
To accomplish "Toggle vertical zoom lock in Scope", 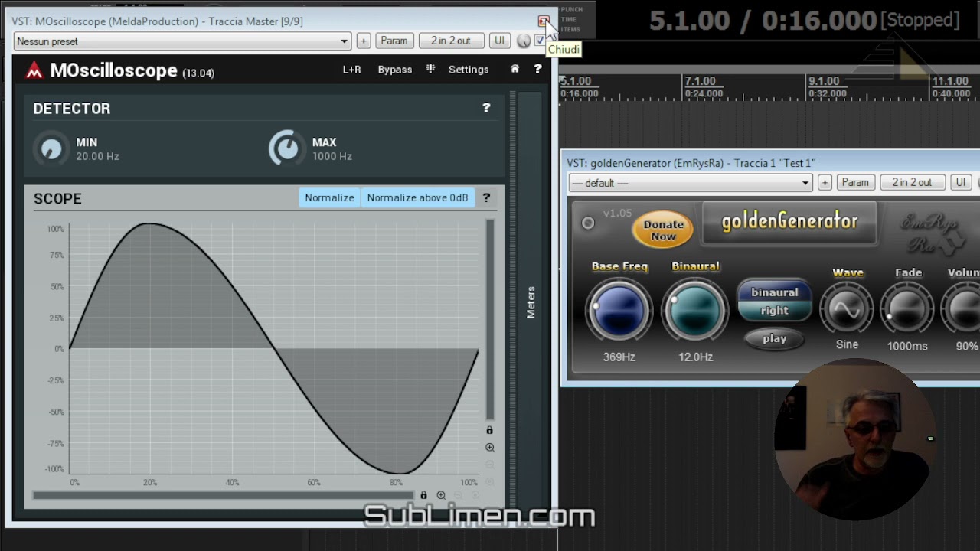I will pos(490,431).
